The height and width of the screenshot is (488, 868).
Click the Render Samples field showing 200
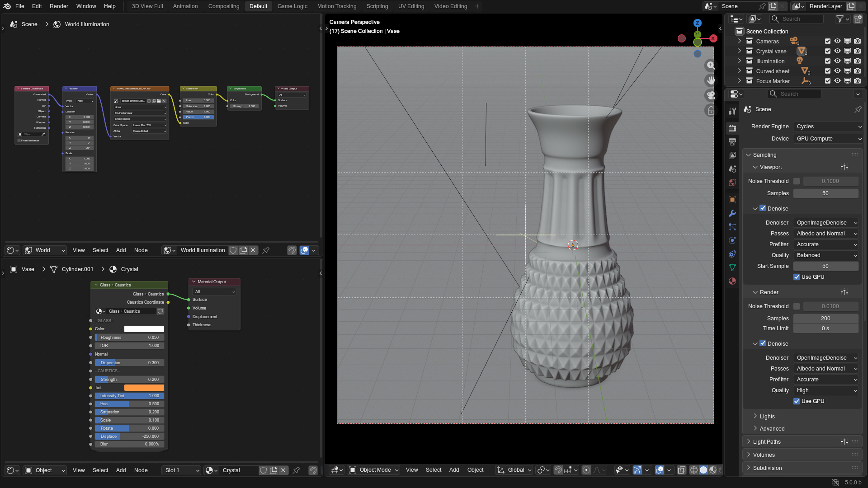coord(825,319)
